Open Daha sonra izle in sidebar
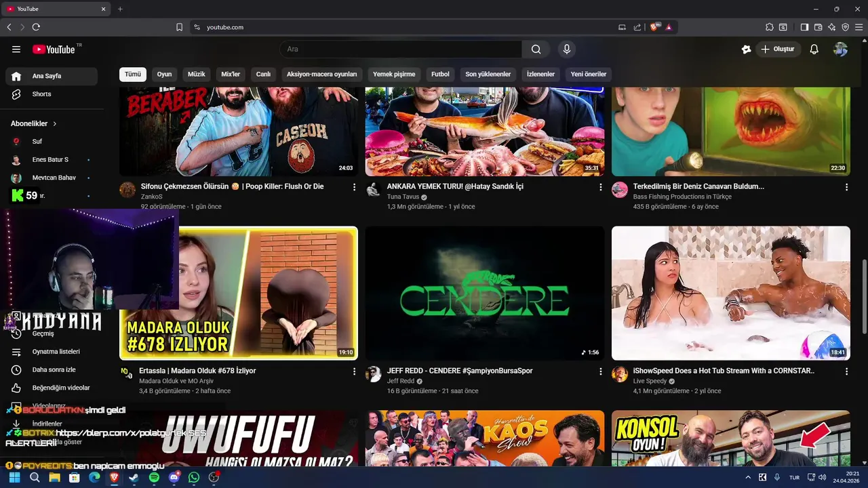Screen dimensions: 868x488 pos(52,370)
